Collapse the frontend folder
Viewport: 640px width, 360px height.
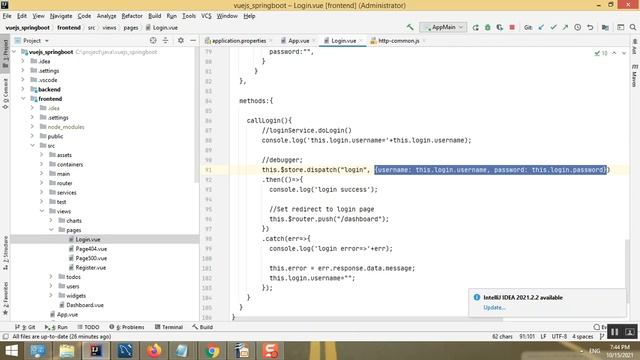[23, 99]
